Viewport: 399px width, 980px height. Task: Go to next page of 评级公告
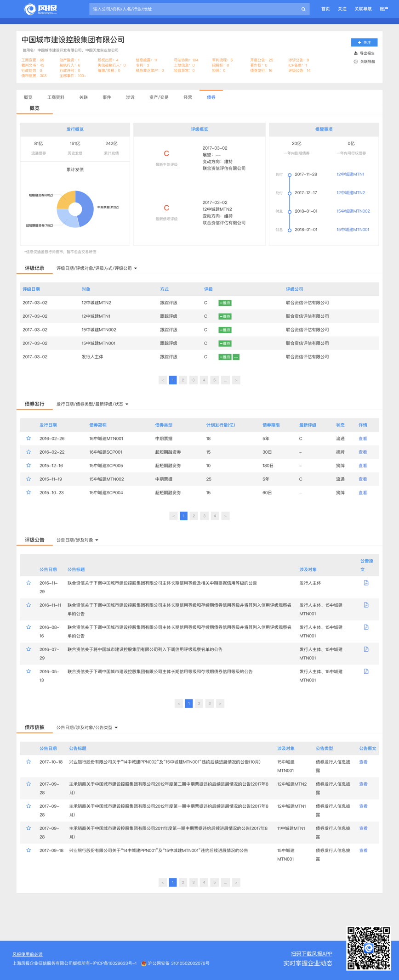point(220,703)
